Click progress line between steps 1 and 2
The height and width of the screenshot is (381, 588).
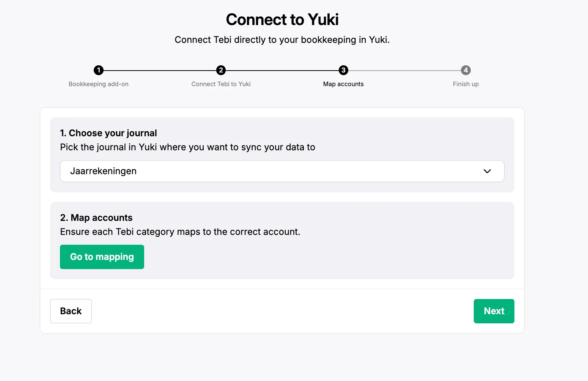(160, 71)
